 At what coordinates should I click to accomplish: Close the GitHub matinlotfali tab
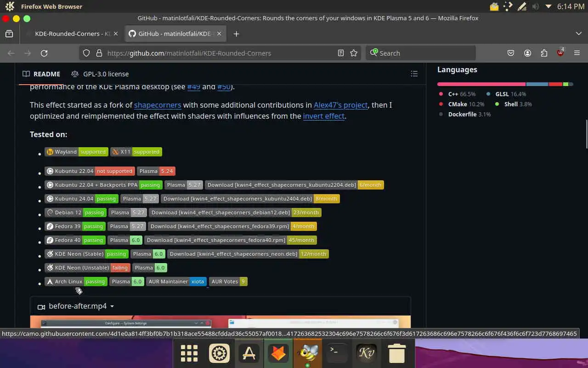pos(219,34)
